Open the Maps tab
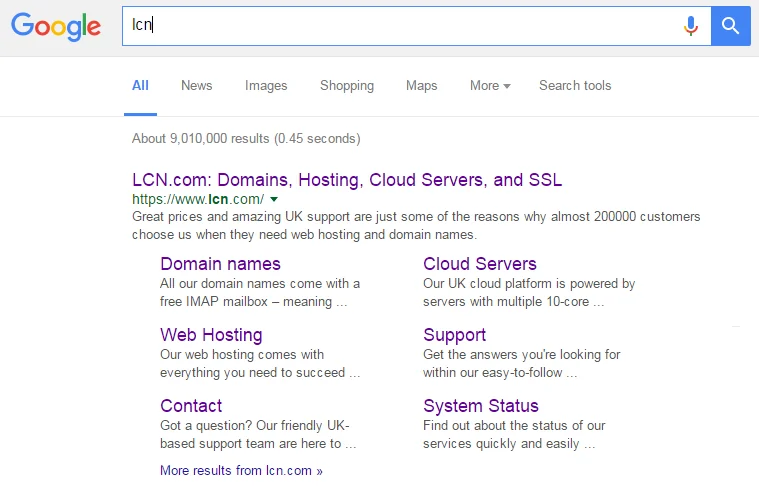 [422, 86]
